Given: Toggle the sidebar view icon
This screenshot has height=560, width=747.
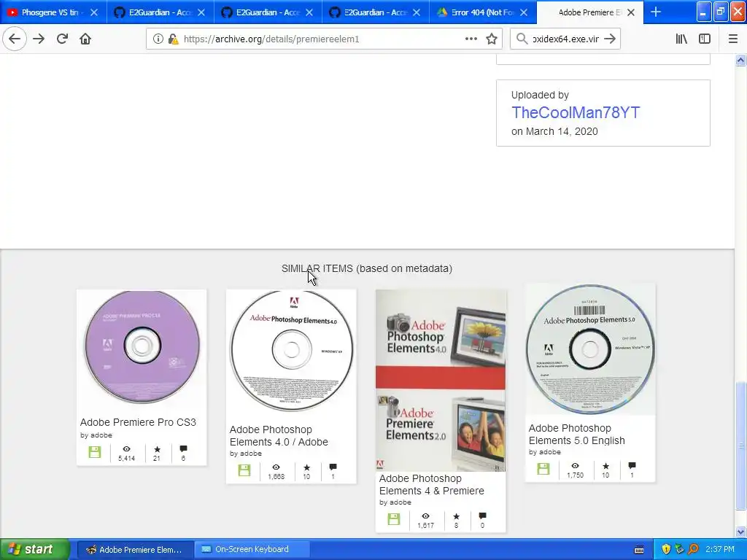Looking at the screenshot, I should [x=705, y=39].
